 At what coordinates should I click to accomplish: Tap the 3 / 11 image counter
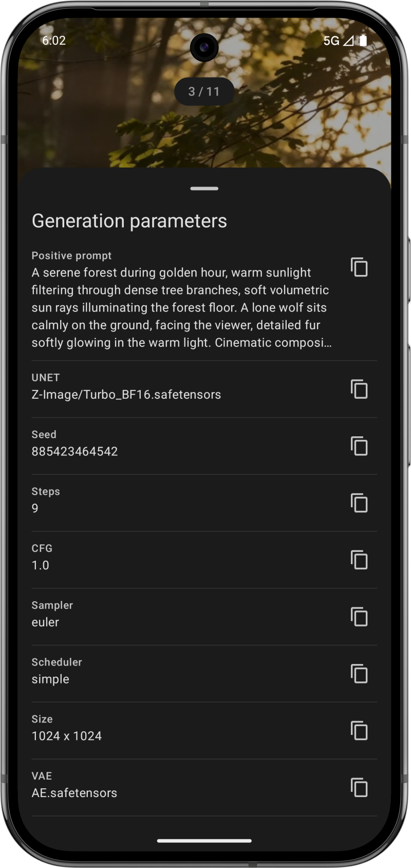point(204,91)
